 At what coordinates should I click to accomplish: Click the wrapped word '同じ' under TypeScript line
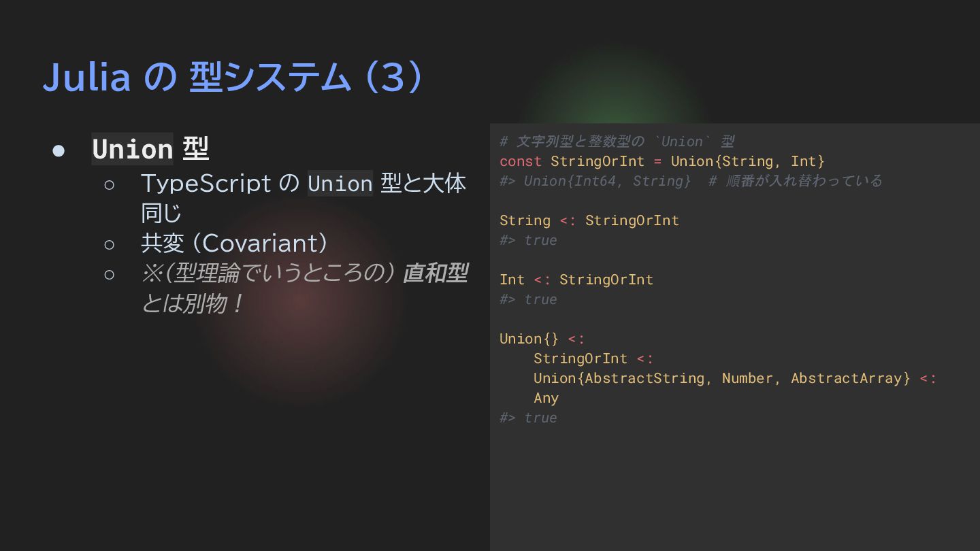[161, 213]
